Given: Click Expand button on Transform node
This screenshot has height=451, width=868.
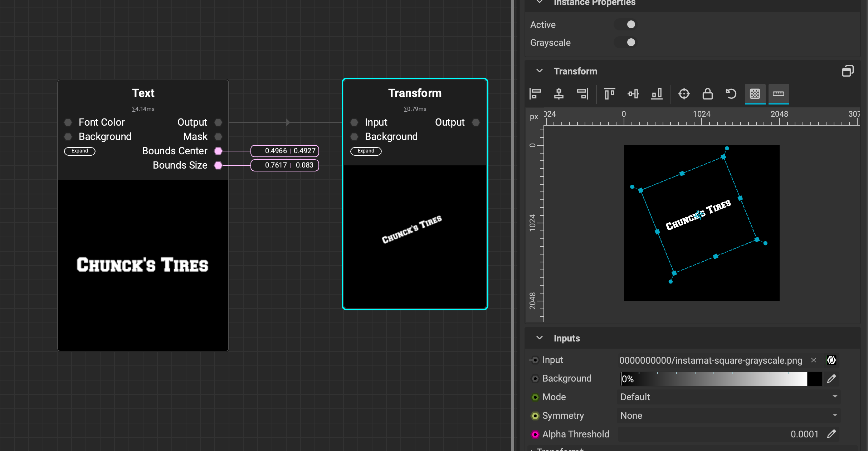Looking at the screenshot, I should click(x=366, y=151).
